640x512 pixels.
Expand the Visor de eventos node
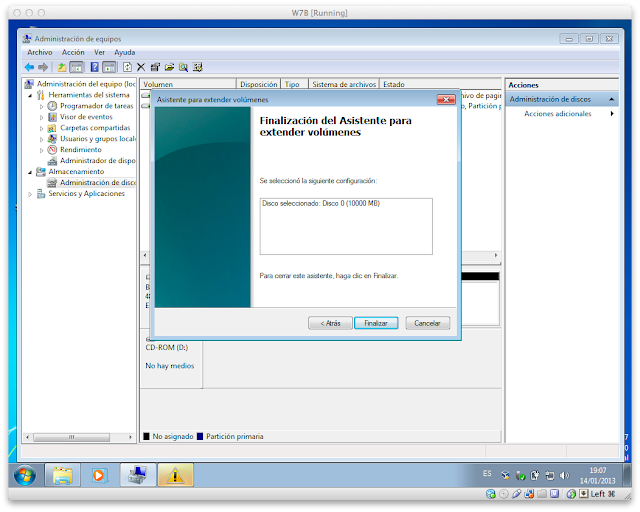[41, 118]
